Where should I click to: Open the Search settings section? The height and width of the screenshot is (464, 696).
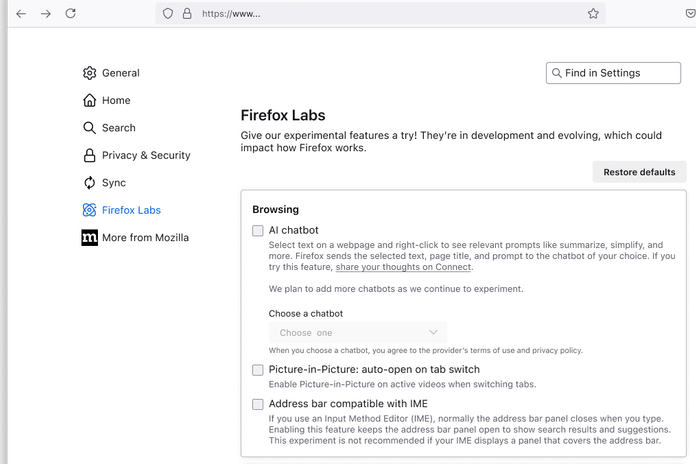(118, 128)
